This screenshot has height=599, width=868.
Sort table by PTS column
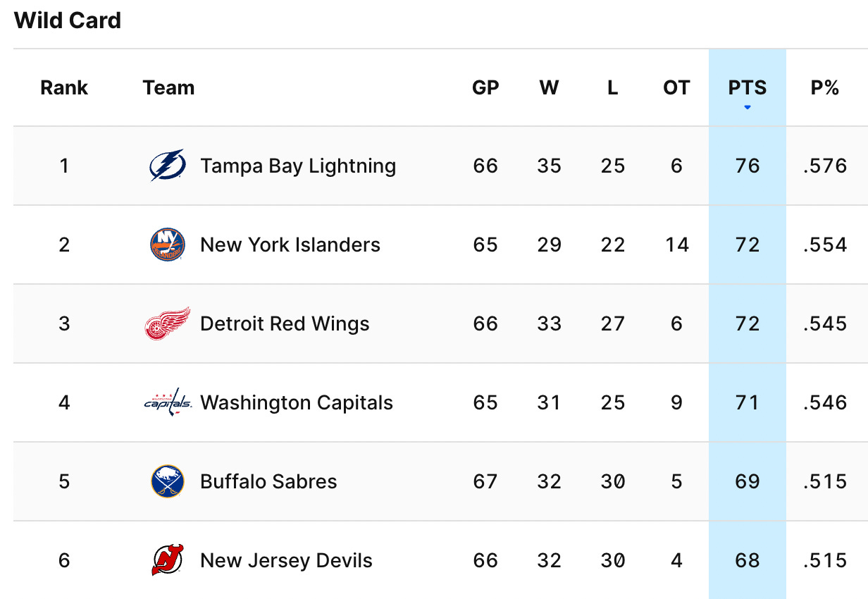pos(748,88)
